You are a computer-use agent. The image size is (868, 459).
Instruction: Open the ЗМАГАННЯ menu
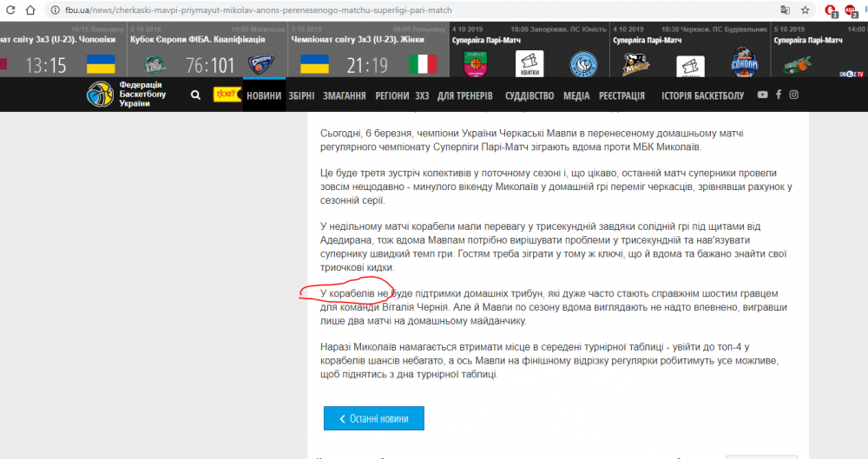tap(345, 95)
